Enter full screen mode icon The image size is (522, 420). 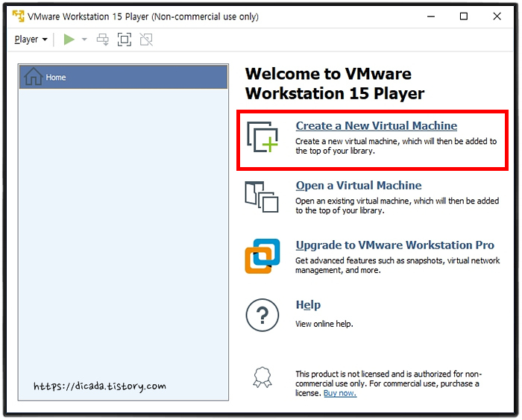pos(125,40)
